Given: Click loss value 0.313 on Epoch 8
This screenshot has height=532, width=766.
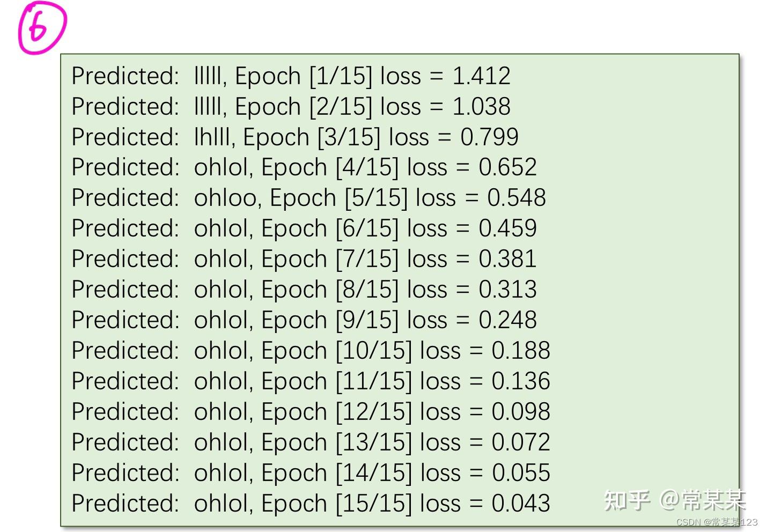Looking at the screenshot, I should (507, 290).
